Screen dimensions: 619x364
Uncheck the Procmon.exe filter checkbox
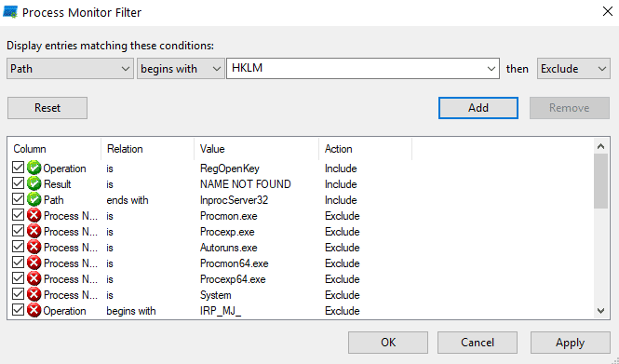(19, 215)
